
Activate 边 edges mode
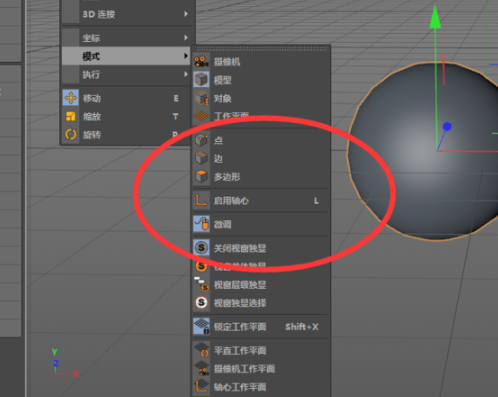[x=261, y=158]
